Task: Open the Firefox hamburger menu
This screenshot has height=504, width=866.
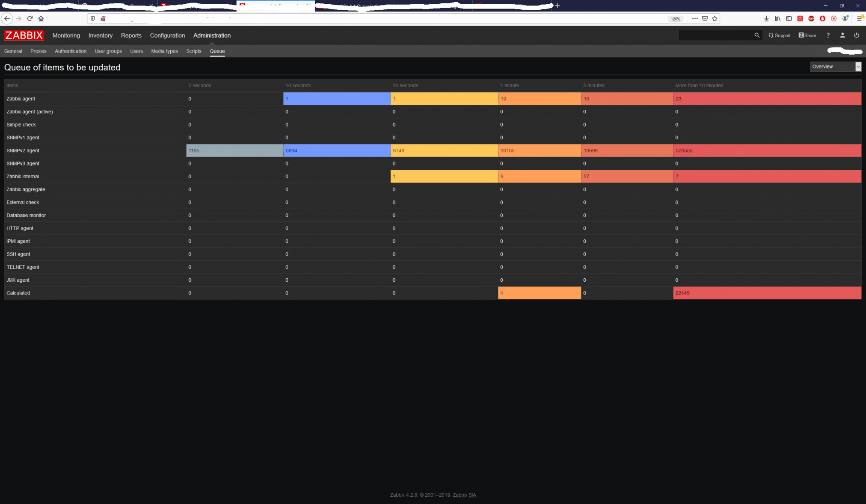Action: click(x=859, y=18)
